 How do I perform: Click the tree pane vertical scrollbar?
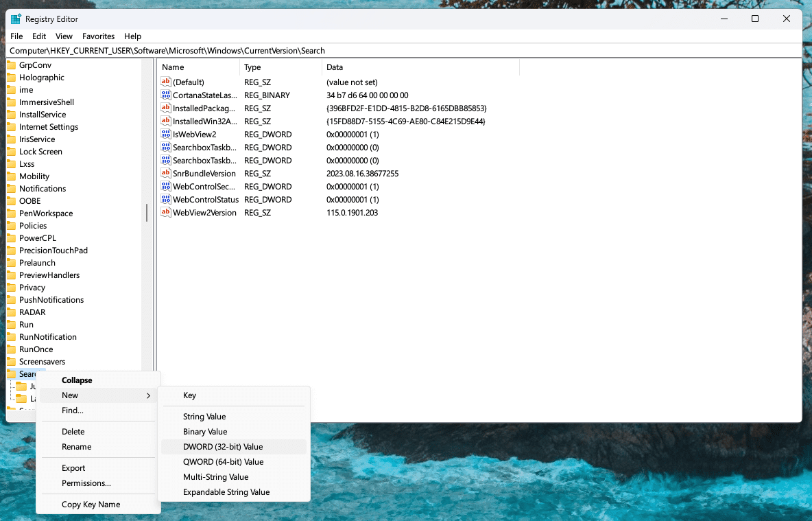pyautogui.click(x=147, y=213)
